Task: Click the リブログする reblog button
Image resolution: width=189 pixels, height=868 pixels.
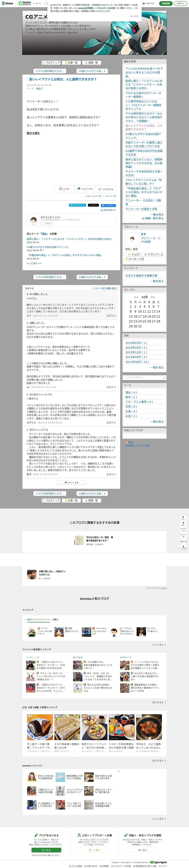Action: (106, 189)
